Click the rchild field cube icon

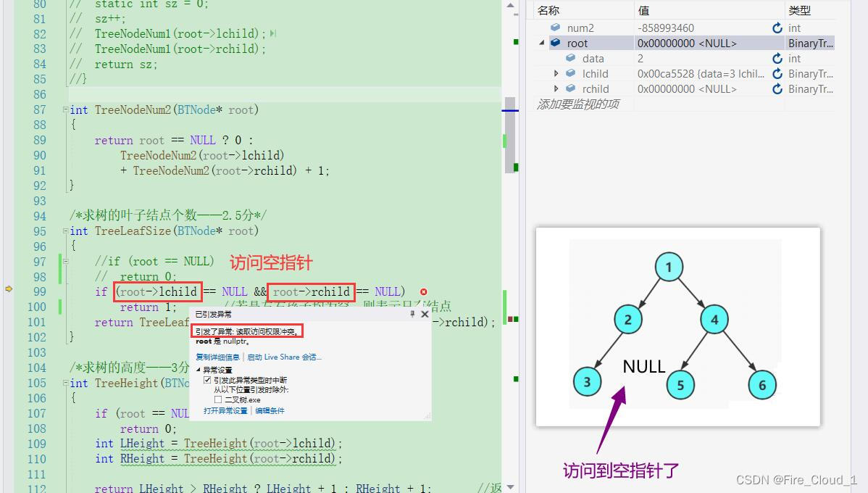pyautogui.click(x=570, y=88)
